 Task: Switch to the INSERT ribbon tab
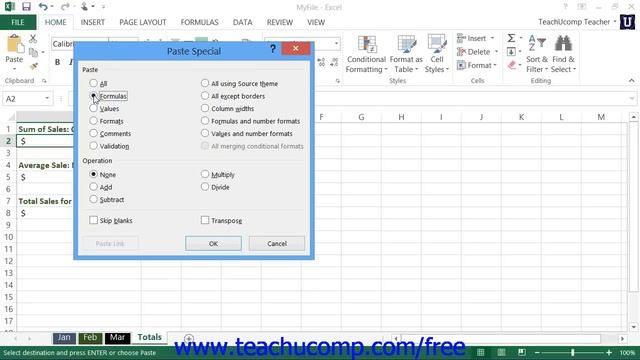tap(93, 22)
